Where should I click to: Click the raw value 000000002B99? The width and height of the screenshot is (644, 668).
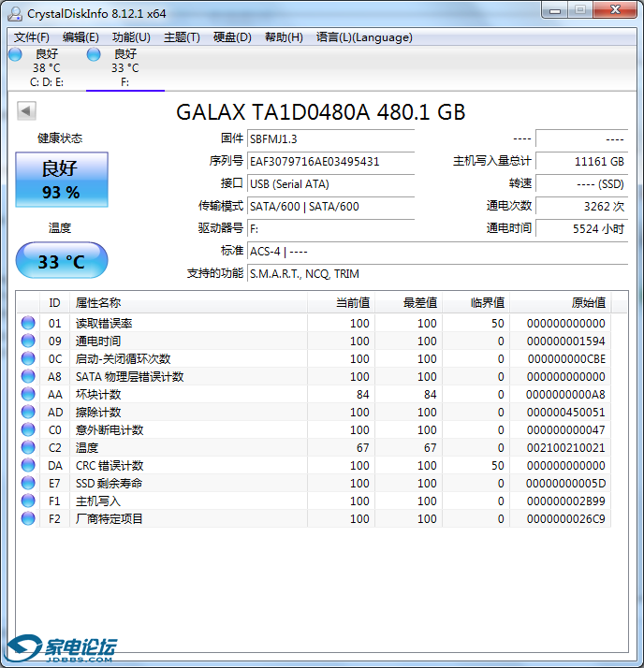[x=566, y=501]
